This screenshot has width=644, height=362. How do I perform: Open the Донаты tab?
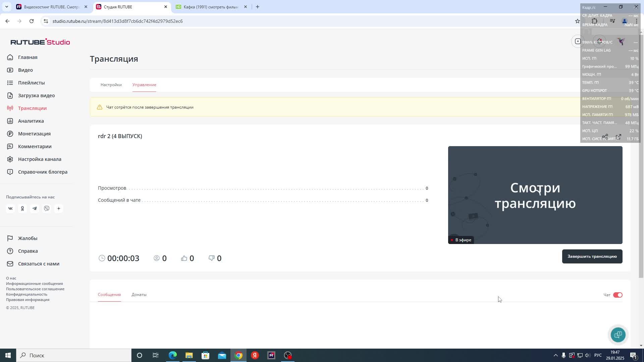[x=139, y=295]
